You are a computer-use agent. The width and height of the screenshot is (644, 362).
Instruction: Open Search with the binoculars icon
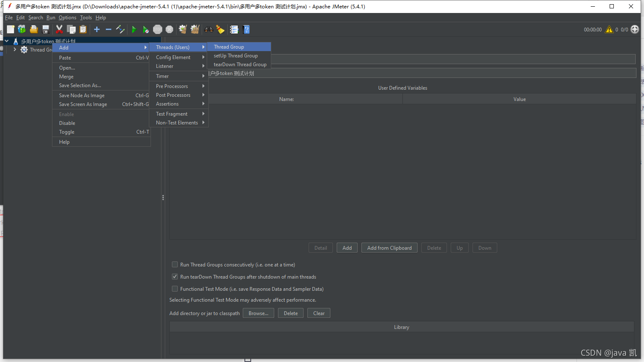(208, 29)
